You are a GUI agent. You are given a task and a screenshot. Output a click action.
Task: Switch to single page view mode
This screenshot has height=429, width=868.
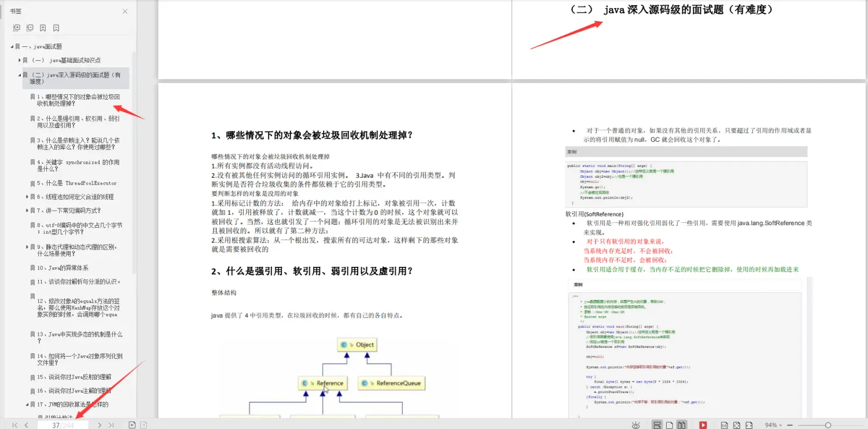point(670,425)
